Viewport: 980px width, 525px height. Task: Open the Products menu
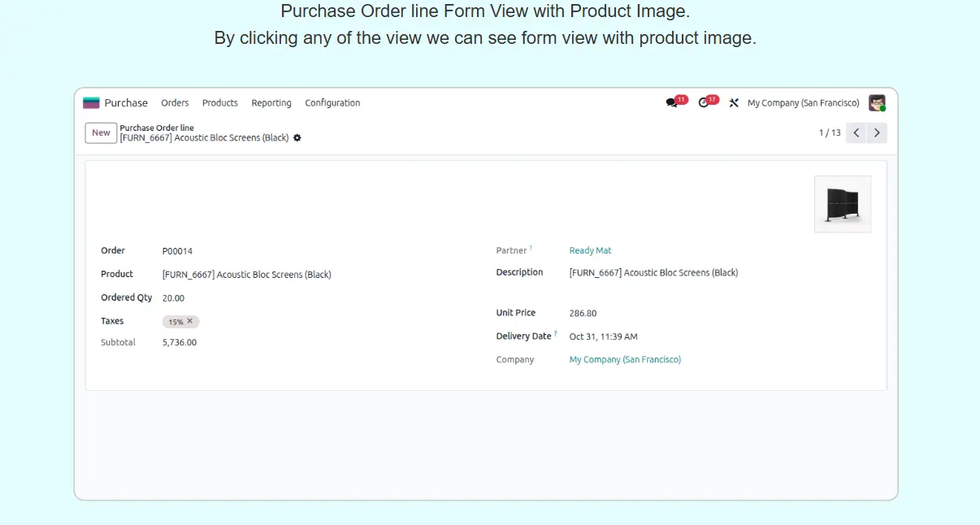(219, 103)
